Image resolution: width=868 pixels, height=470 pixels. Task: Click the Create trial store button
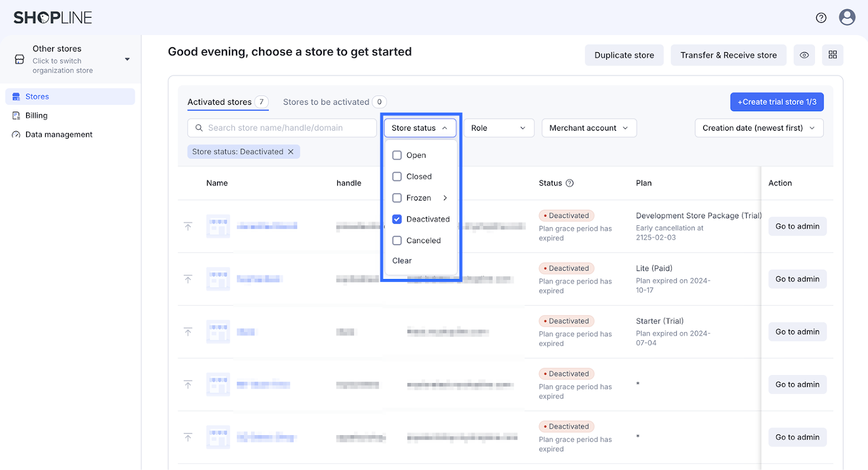(776, 102)
